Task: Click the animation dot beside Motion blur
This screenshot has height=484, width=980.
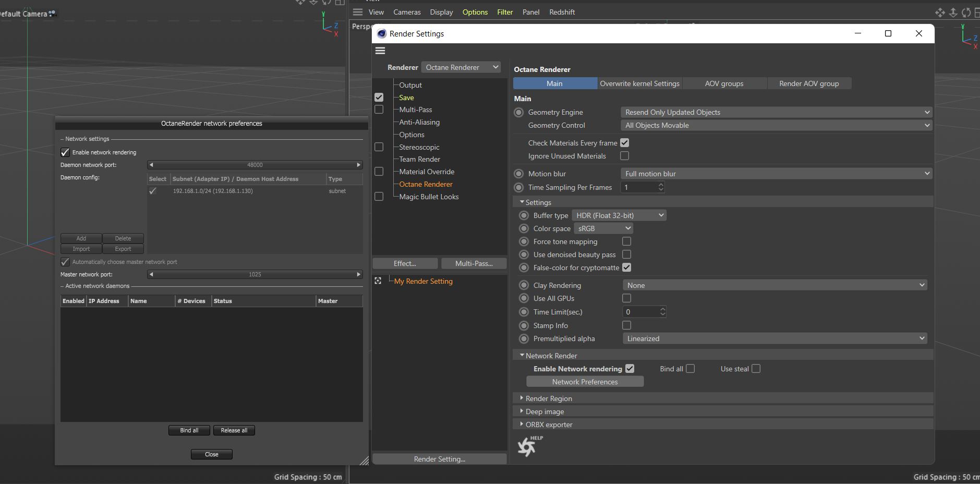Action: coord(519,174)
